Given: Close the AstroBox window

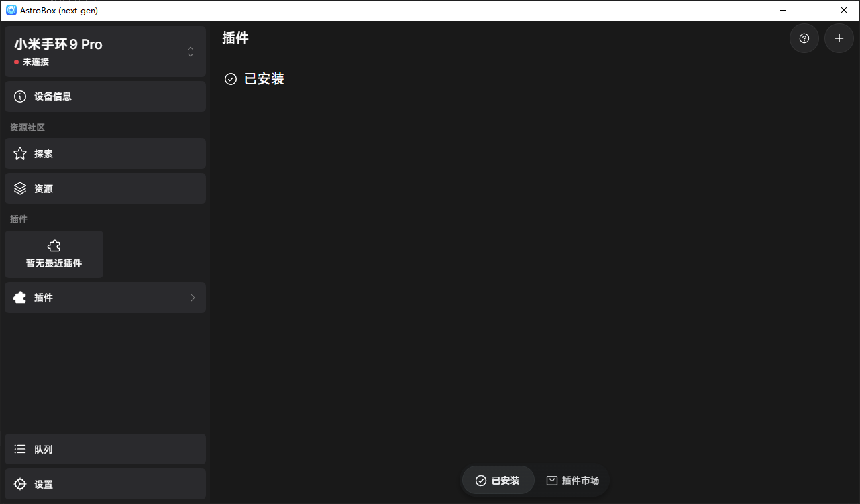Looking at the screenshot, I should coord(844,10).
